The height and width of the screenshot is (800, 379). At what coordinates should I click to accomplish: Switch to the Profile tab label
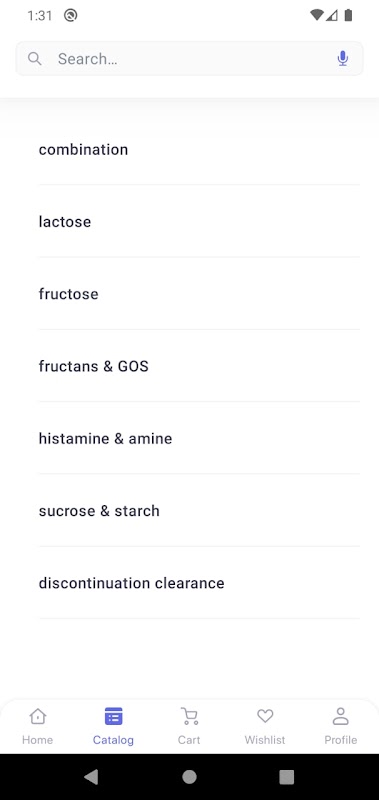tap(341, 740)
